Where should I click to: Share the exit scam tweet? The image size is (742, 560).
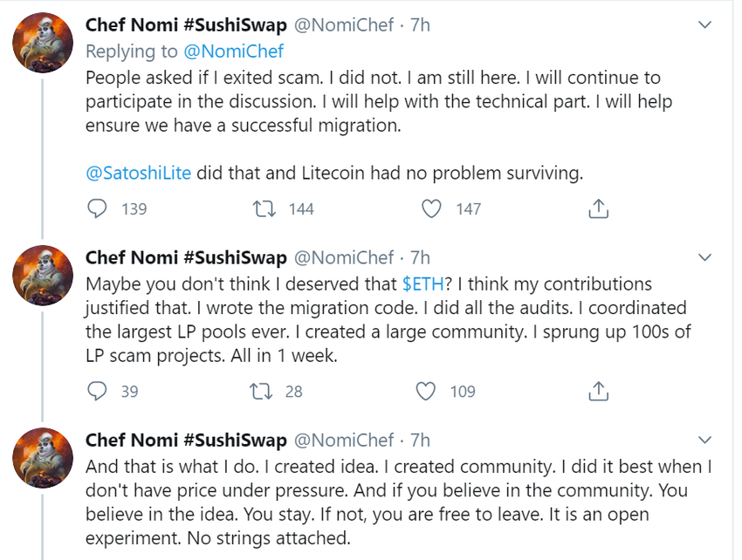[x=598, y=209]
